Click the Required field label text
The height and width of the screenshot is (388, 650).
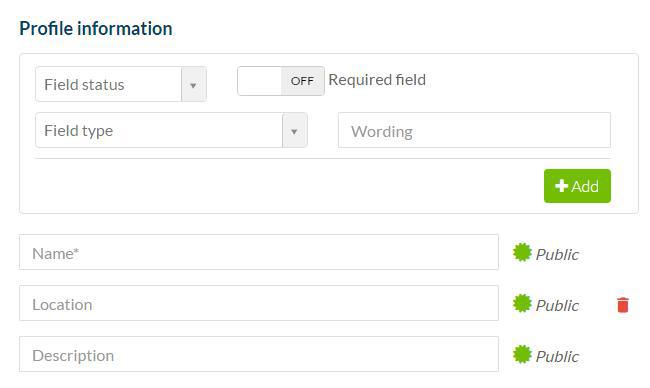click(x=377, y=80)
